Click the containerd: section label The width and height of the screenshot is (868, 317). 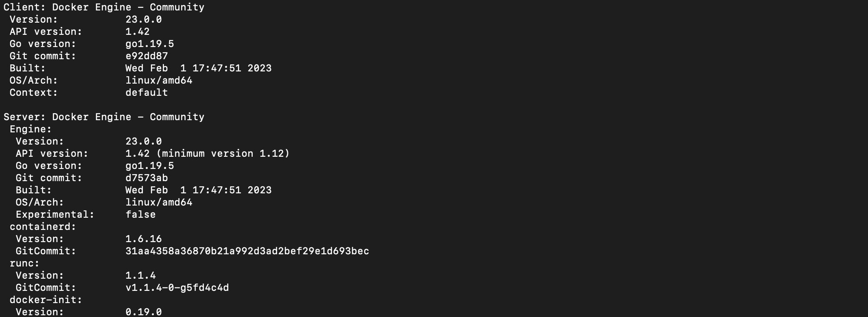pos(43,227)
